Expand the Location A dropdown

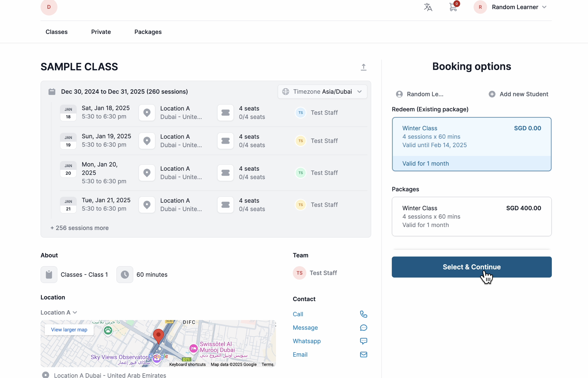[x=59, y=312]
